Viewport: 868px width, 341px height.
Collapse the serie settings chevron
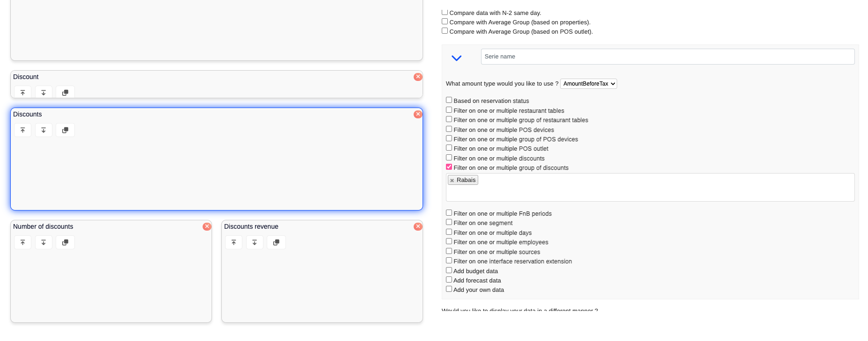point(456,58)
